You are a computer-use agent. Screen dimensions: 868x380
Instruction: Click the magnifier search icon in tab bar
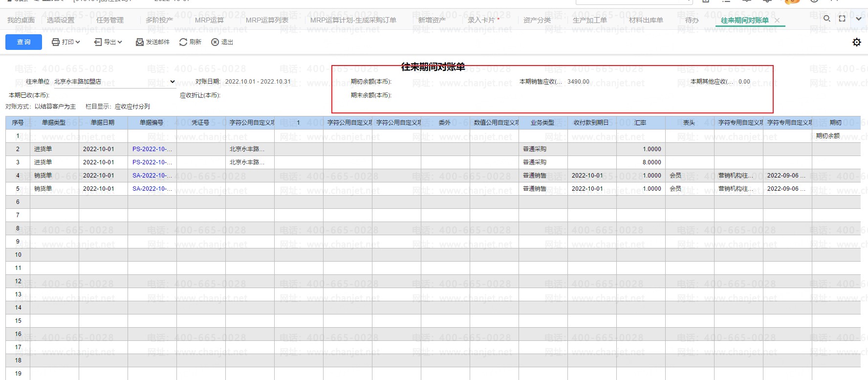(826, 19)
